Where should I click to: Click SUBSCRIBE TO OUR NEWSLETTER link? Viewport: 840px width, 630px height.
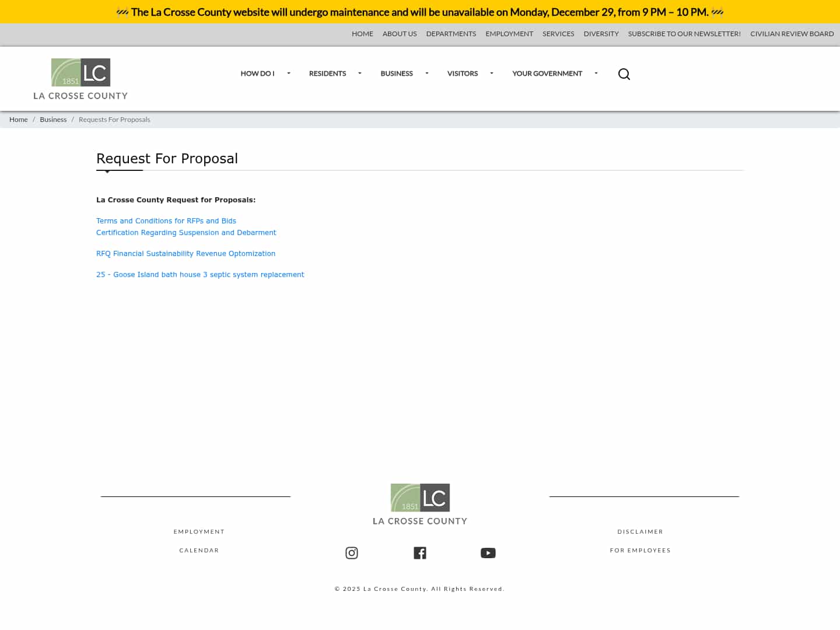coord(684,34)
